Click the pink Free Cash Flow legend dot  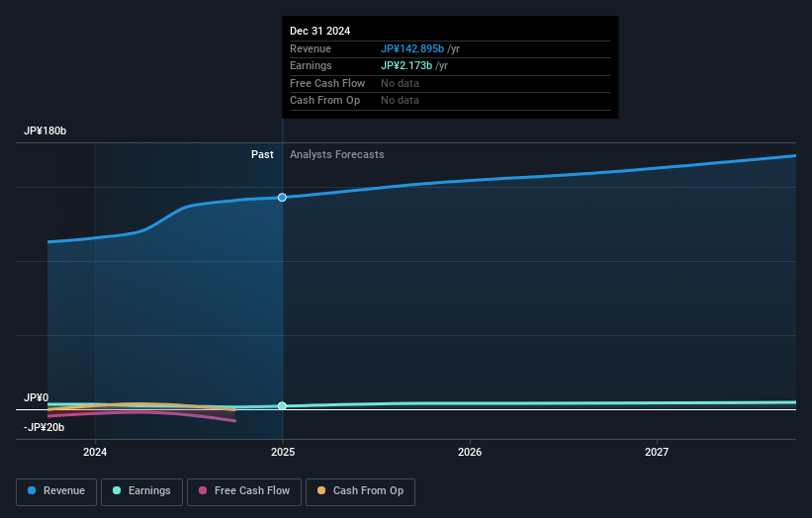click(x=203, y=490)
